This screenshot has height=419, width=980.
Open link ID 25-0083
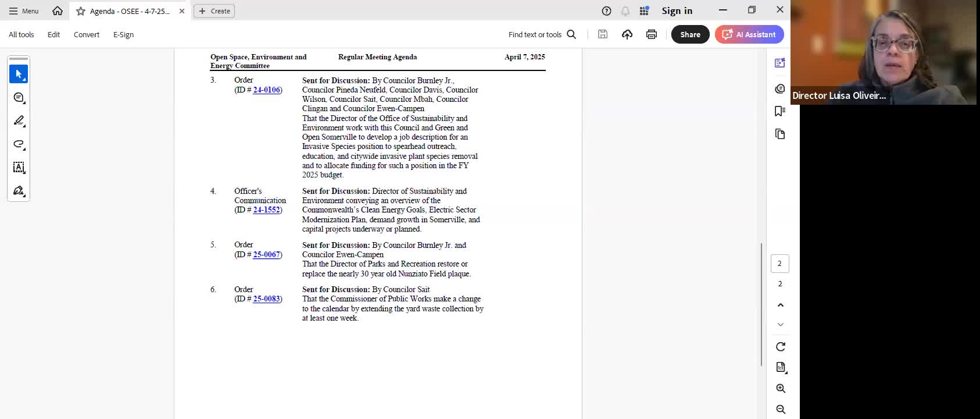point(267,299)
